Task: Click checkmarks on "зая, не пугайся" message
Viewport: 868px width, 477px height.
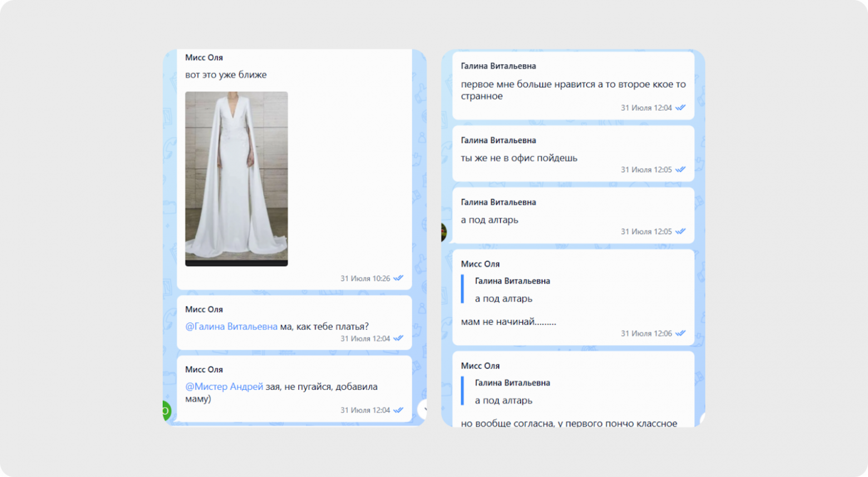Action: point(398,410)
